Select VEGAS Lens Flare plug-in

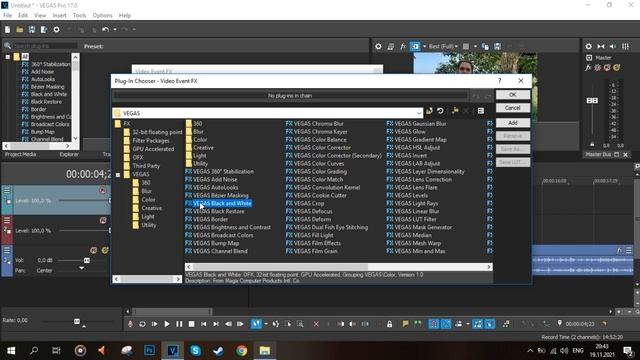tap(416, 187)
